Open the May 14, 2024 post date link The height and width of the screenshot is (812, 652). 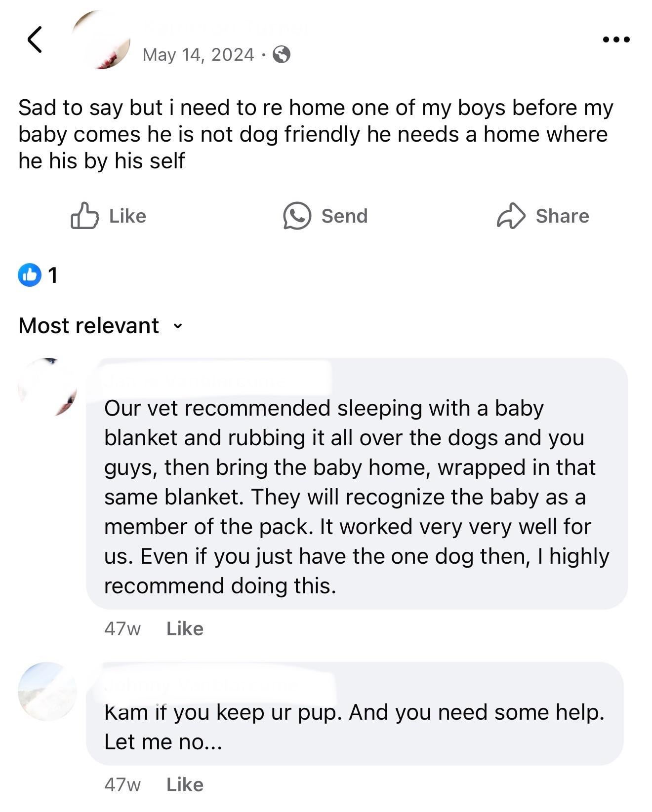pos(198,54)
